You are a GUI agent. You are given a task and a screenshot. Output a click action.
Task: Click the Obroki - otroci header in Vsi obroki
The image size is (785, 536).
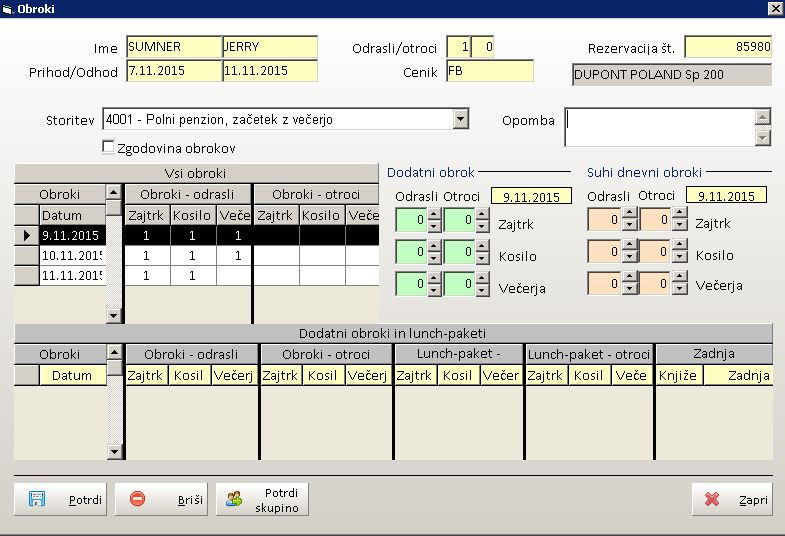point(316,194)
